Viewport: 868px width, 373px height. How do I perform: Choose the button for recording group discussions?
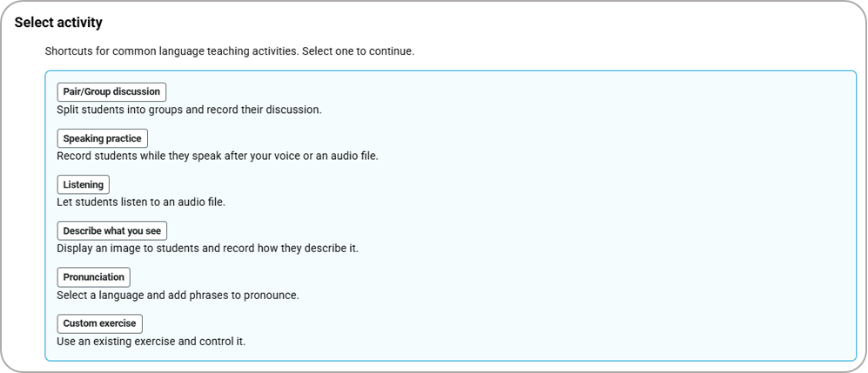coord(111,91)
